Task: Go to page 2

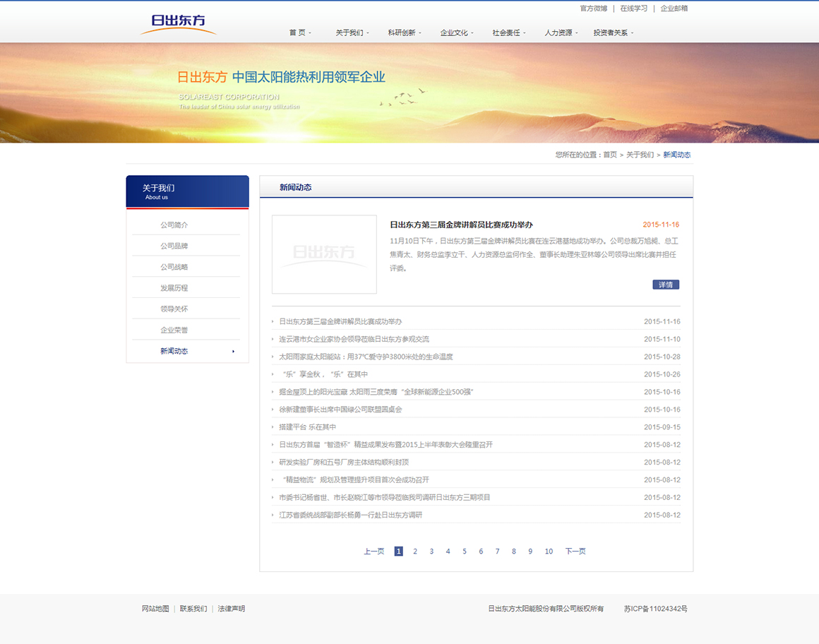Action: pyautogui.click(x=415, y=551)
